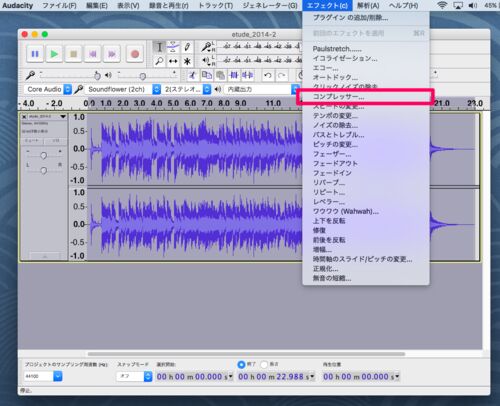Click the output device speaker icon
The height and width of the screenshot is (406, 500).
[218, 89]
